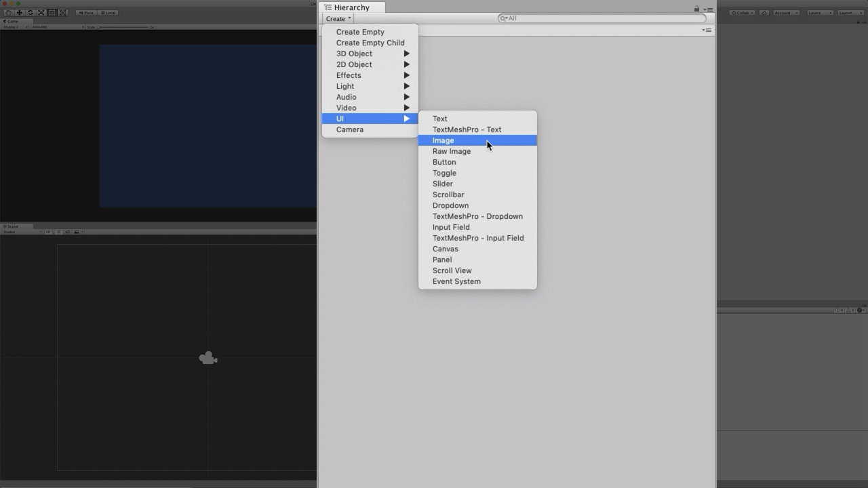Toggle Pivot/Center handle position
The width and height of the screenshot is (868, 488).
click(x=86, y=13)
